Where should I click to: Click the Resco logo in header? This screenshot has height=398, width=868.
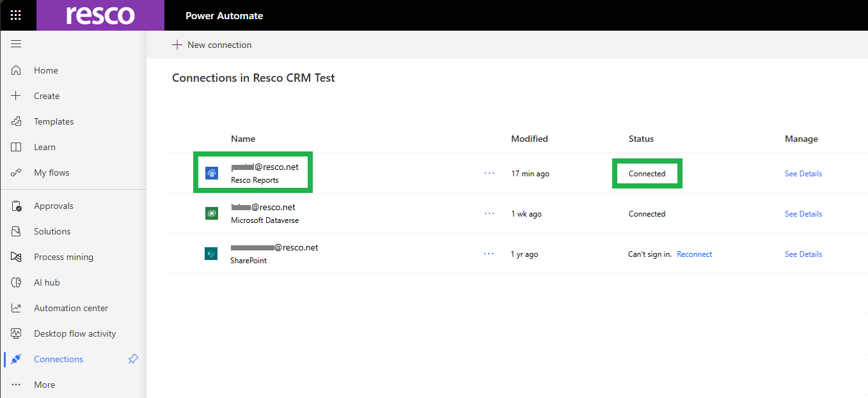click(100, 15)
